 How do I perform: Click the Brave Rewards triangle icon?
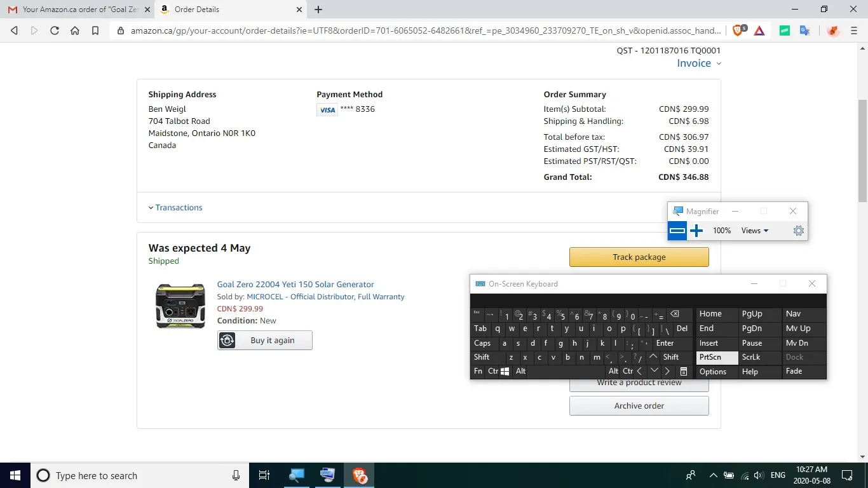click(x=759, y=30)
